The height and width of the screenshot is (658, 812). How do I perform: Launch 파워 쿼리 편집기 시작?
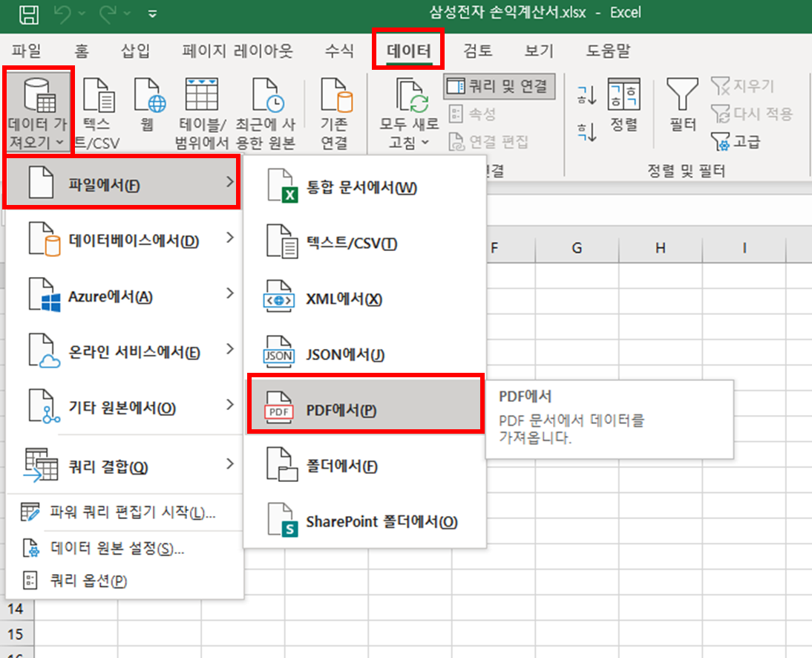pyautogui.click(x=124, y=512)
